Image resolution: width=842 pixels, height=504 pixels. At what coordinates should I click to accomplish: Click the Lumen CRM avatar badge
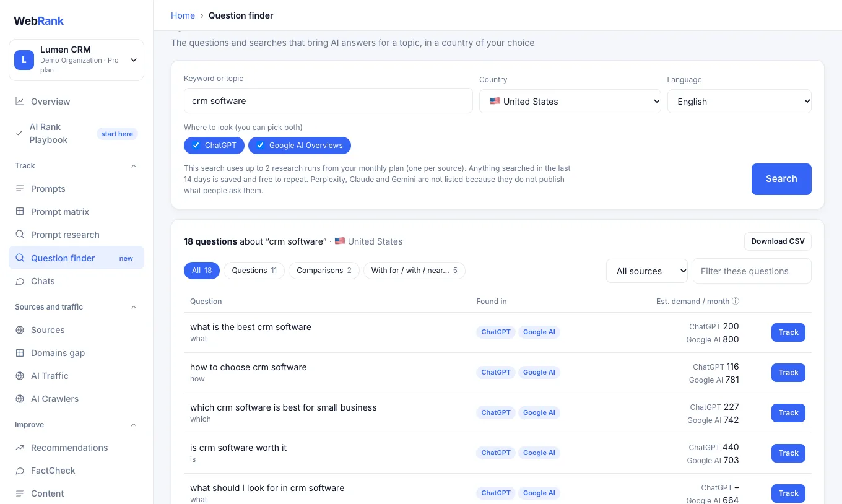[24, 60]
